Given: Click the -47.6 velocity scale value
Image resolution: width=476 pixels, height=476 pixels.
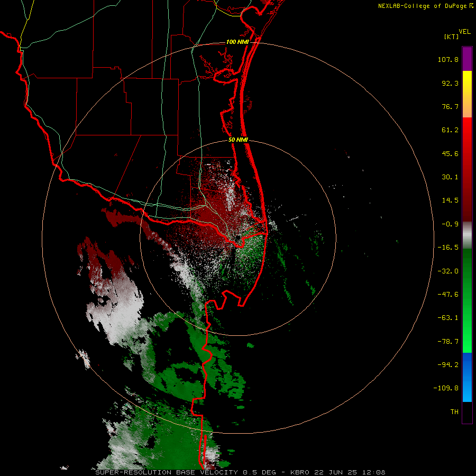Looking at the screenshot, I should tap(448, 295).
